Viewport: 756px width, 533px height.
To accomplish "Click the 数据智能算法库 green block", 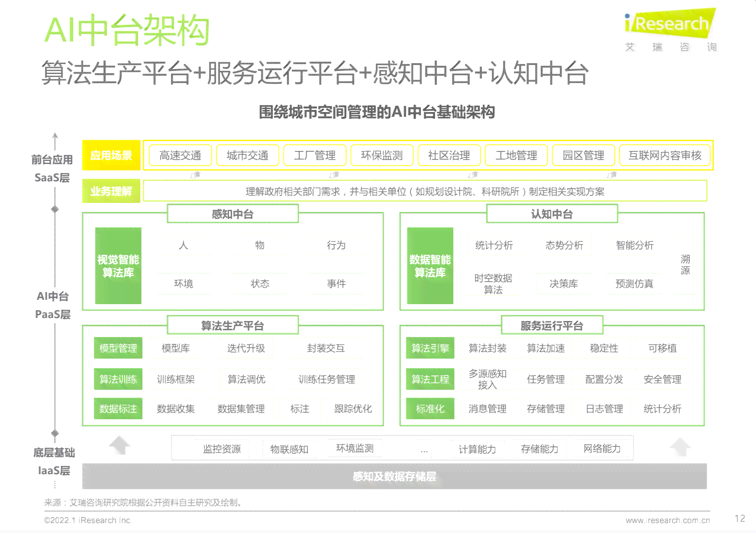I will tap(430, 266).
